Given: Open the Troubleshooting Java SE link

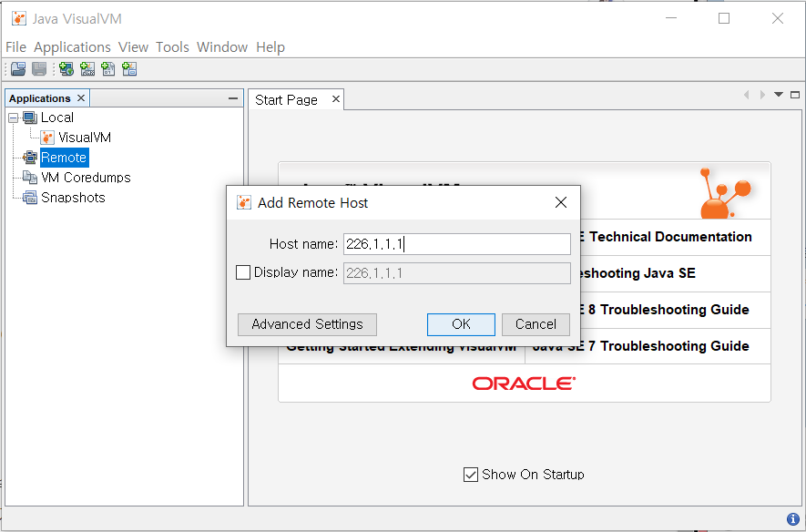Looking at the screenshot, I should 638,273.
